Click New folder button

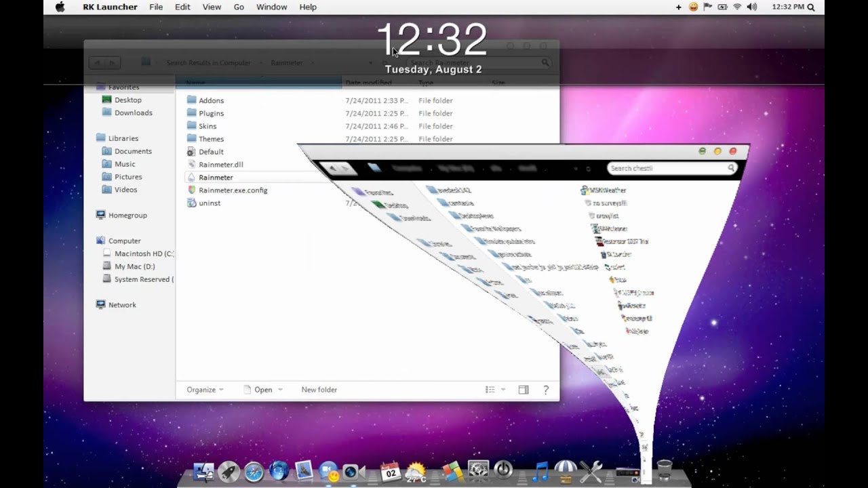319,390
